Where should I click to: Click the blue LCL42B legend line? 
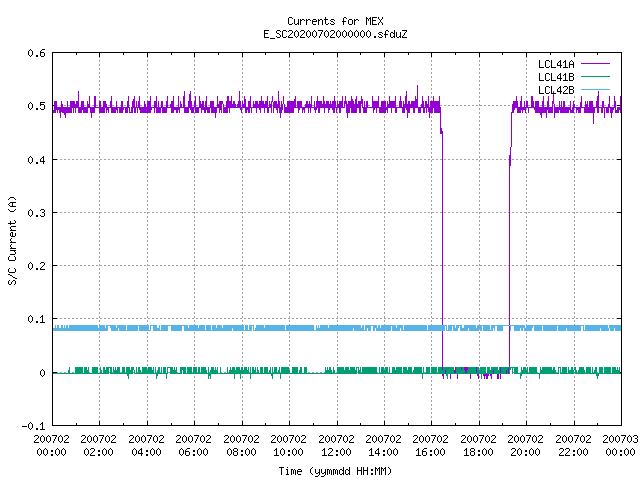[595, 89]
